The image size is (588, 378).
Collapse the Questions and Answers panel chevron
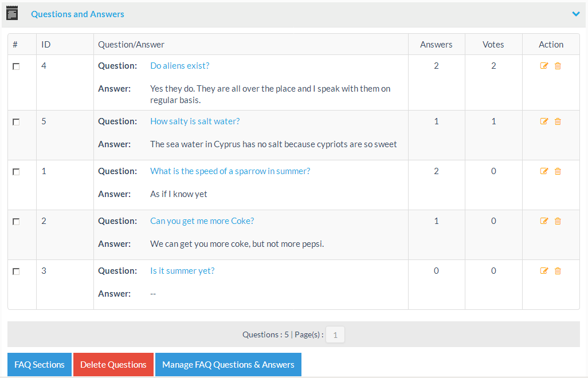pyautogui.click(x=575, y=14)
